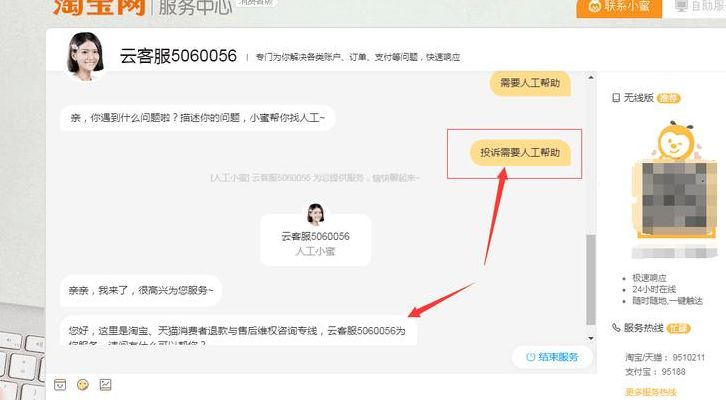This screenshot has width=726, height=400.
Task: Click the 云客服5060056 人工小蜜 card
Action: (315, 240)
